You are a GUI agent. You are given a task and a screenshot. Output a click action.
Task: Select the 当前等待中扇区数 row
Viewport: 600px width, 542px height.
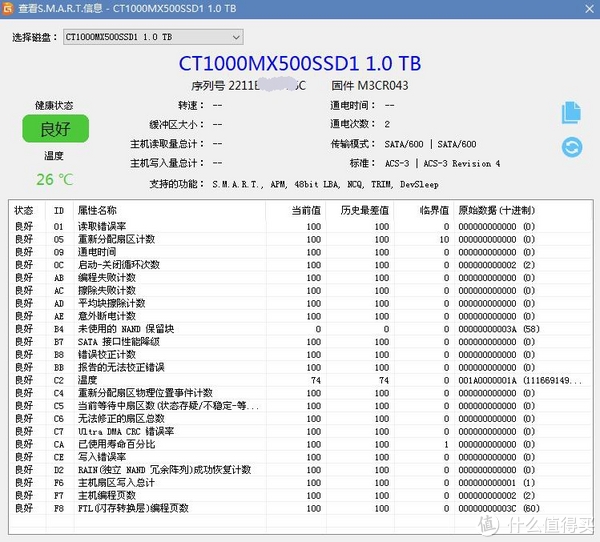(300, 406)
